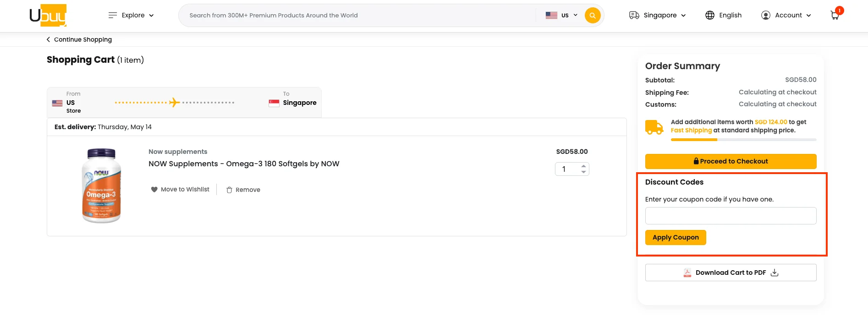
Task: Click the fast shipping progress bar
Action: [743, 139]
